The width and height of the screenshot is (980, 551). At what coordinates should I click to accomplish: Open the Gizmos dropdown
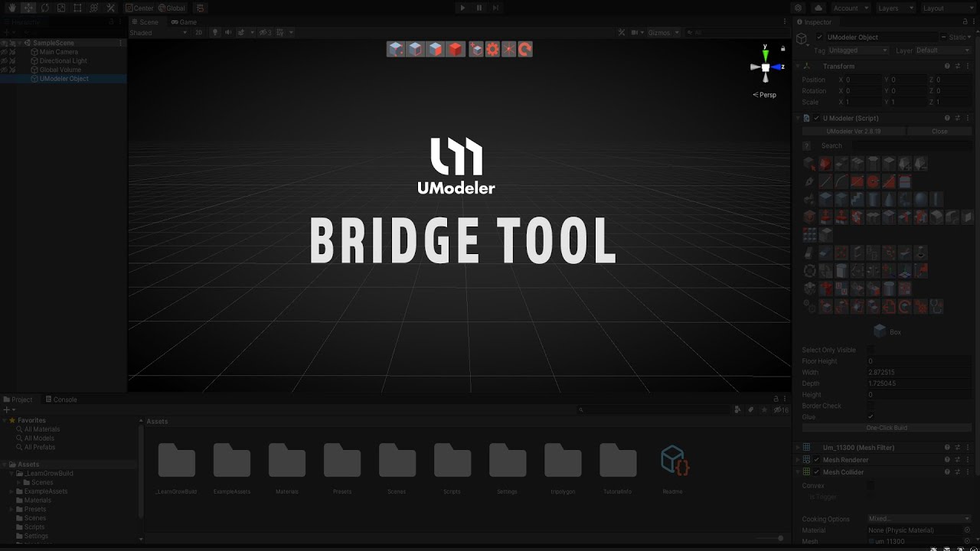[662, 32]
